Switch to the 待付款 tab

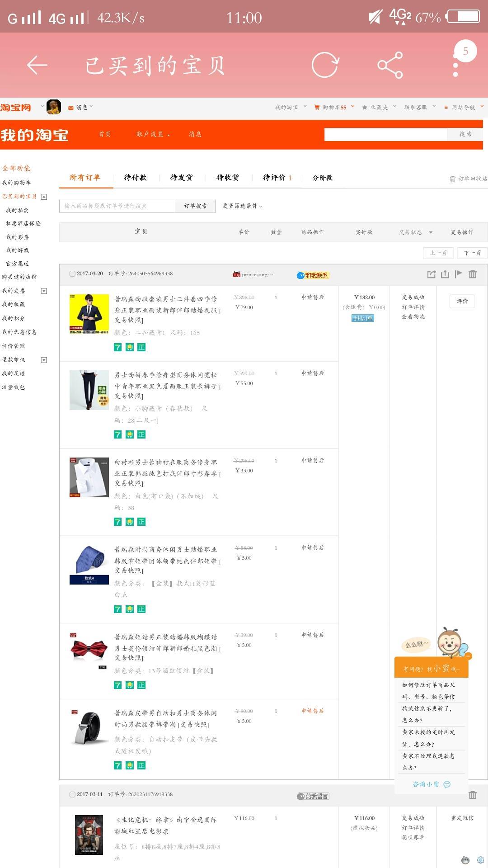[x=135, y=178]
